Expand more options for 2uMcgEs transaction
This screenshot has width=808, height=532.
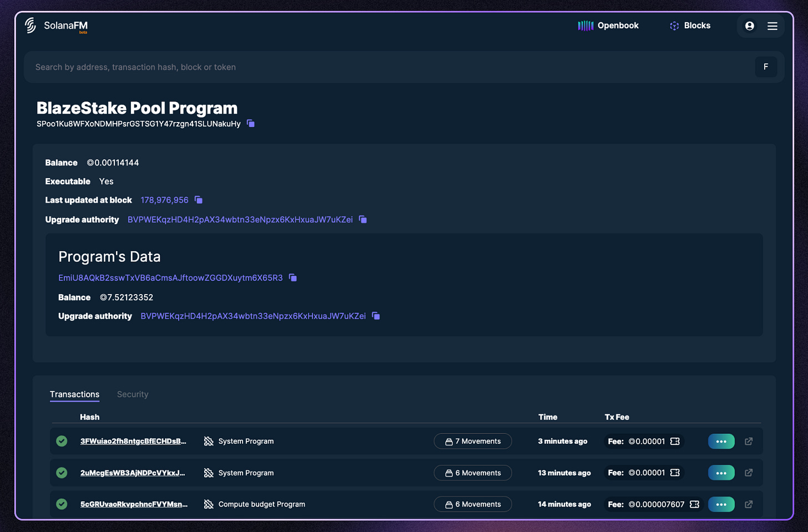(721, 473)
